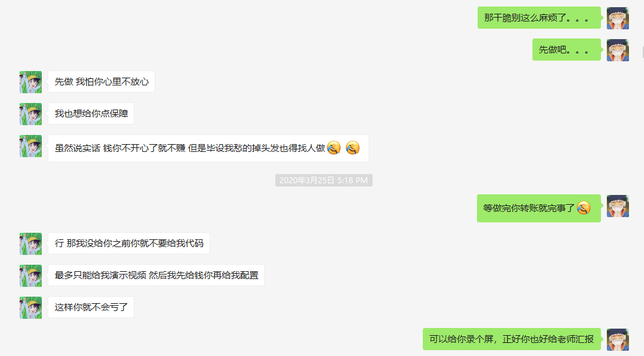Screen dimensions: 644x356
Task: Select the "先做吧。。。" green bubble
Action: [x=566, y=50]
